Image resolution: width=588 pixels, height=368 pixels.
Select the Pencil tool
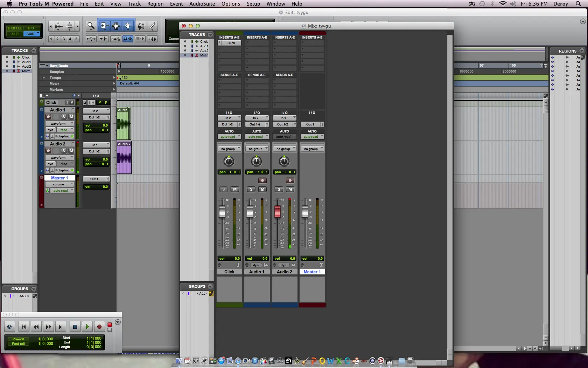(152, 26)
